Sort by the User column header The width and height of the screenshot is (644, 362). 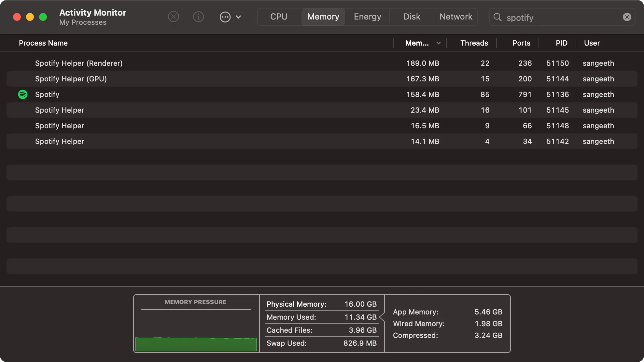point(592,43)
